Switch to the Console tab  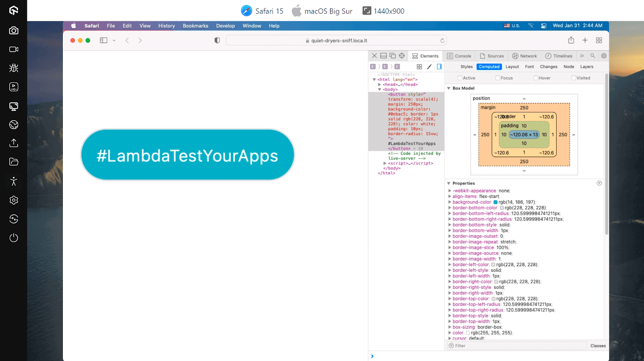pyautogui.click(x=459, y=56)
